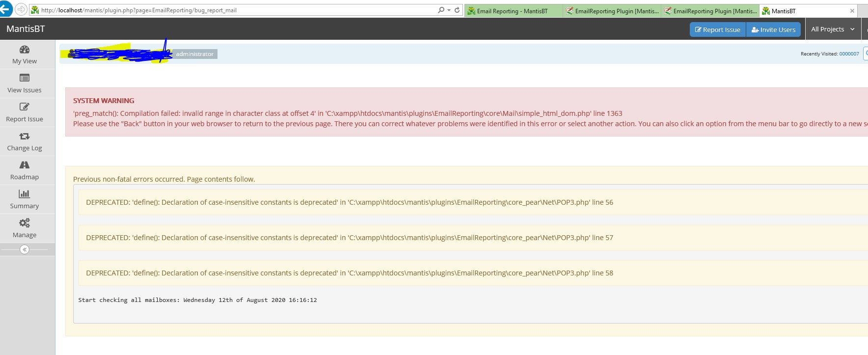Viewport: 868px width, 355px height.
Task: Open recently visited issue 0000007
Action: coord(849,54)
